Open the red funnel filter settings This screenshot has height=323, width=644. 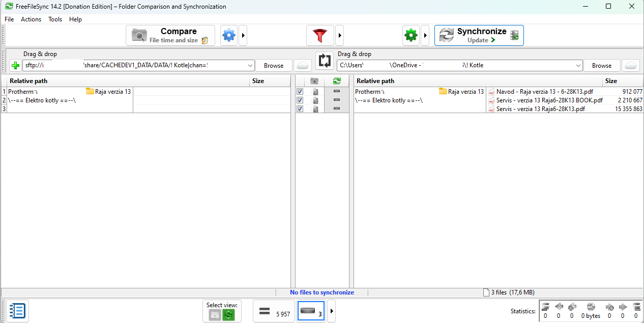coord(320,36)
